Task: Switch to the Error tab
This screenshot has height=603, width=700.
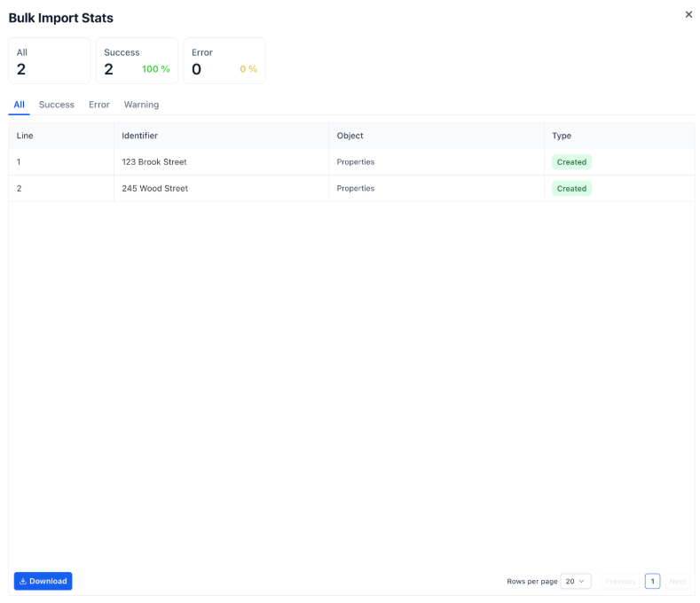Action: pos(99,105)
